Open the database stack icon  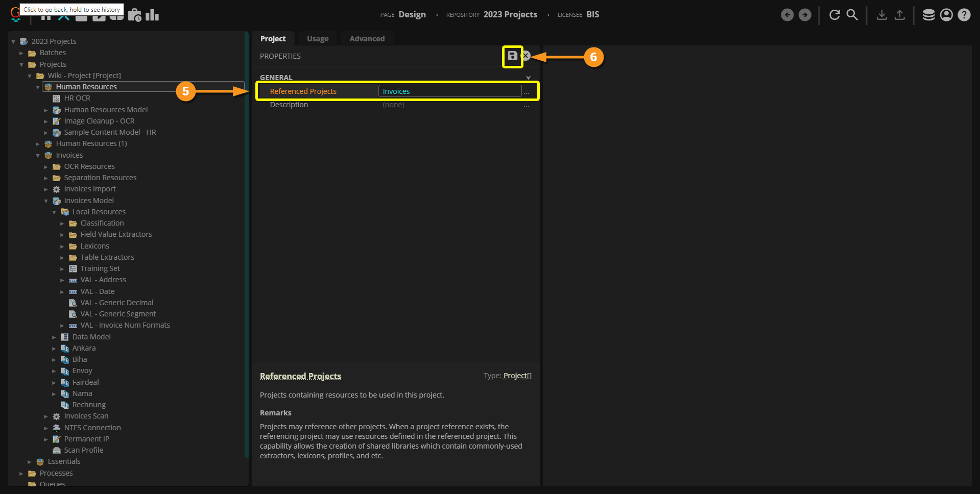coord(929,15)
